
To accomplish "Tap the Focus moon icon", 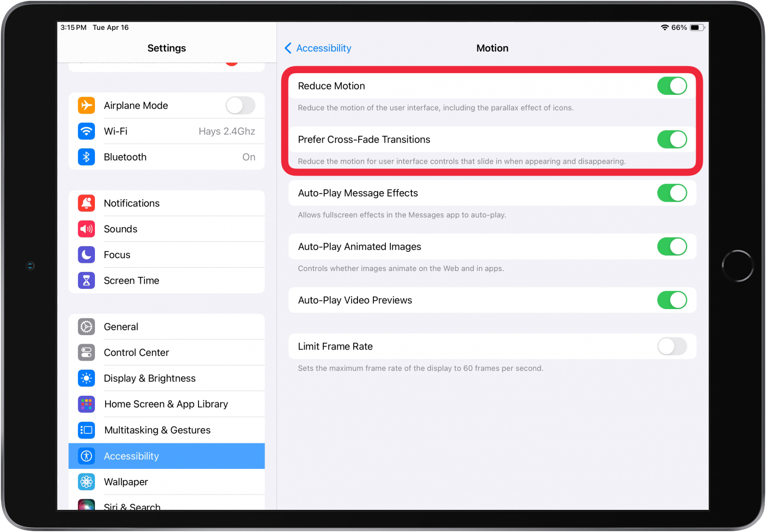I will click(86, 255).
